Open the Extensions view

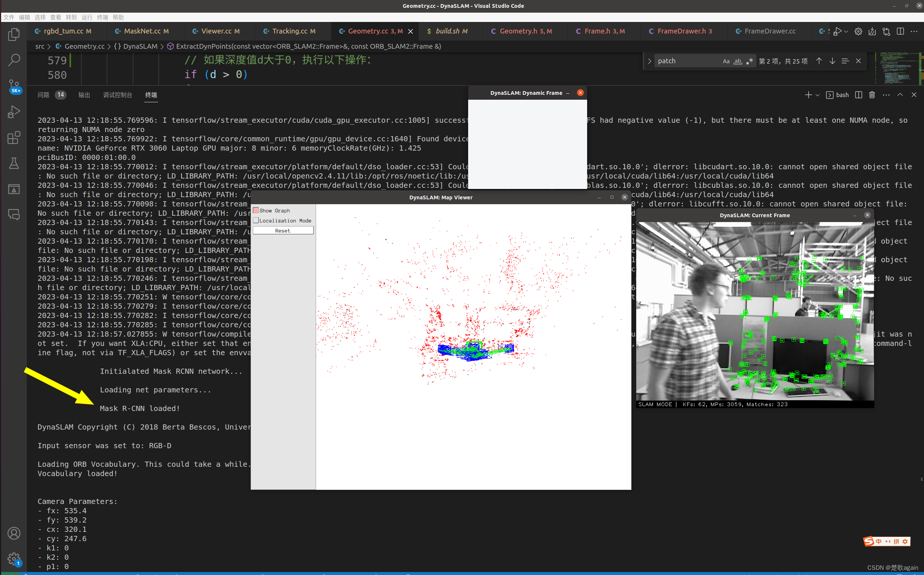pyautogui.click(x=14, y=138)
